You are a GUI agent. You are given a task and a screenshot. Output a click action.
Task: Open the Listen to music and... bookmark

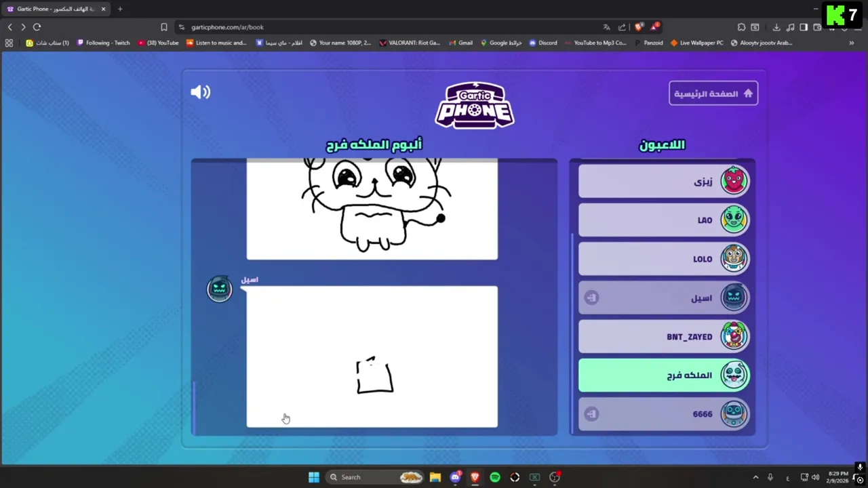[x=216, y=43]
